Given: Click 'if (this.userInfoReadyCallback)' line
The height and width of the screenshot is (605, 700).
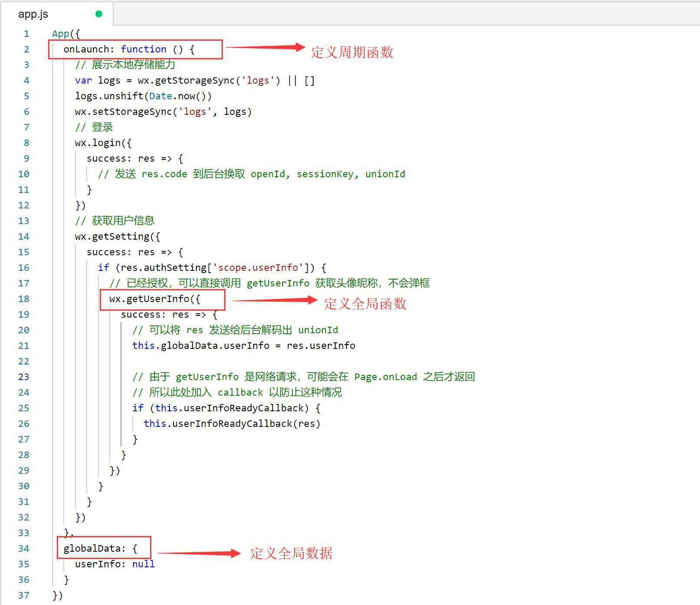Looking at the screenshot, I should tap(226, 408).
